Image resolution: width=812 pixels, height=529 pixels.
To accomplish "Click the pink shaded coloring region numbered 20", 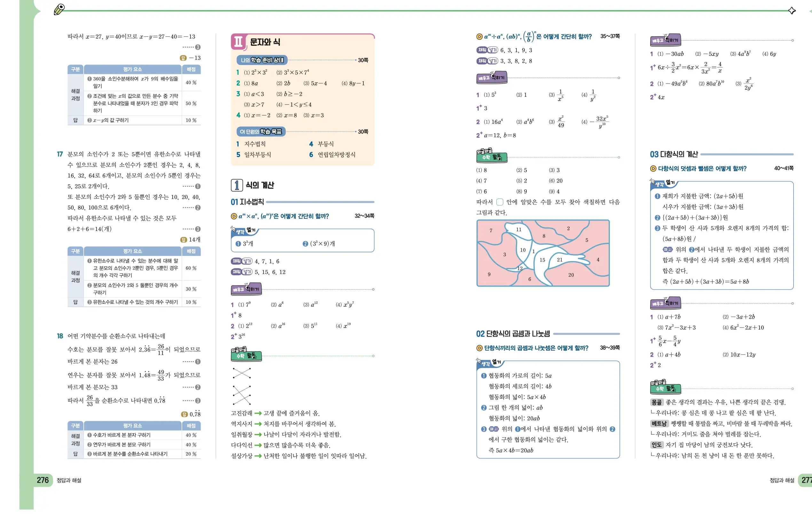I will tap(571, 275).
